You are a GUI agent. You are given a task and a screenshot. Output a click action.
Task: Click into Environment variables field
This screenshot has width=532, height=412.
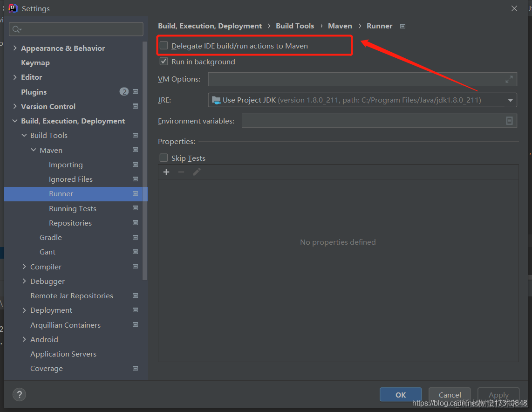pyautogui.click(x=379, y=121)
